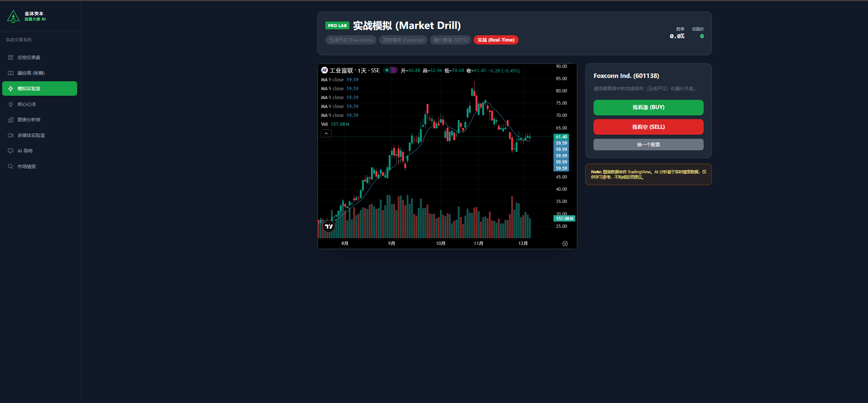Toggle the green indicator visibility dot
This screenshot has width=868, height=403.
pos(387,70)
